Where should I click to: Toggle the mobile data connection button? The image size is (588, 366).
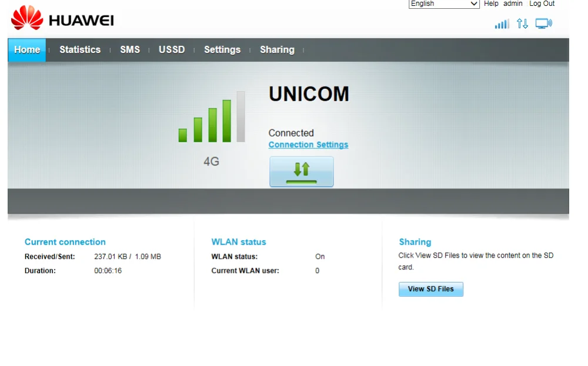coord(302,172)
